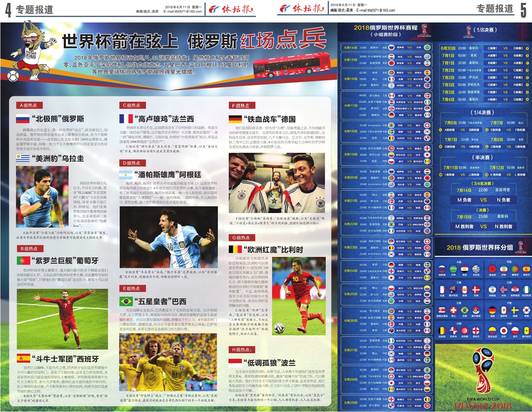Click the Brazil flag beside "五星皇者"巴西
The height and width of the screenshot is (412, 532).
point(126,301)
